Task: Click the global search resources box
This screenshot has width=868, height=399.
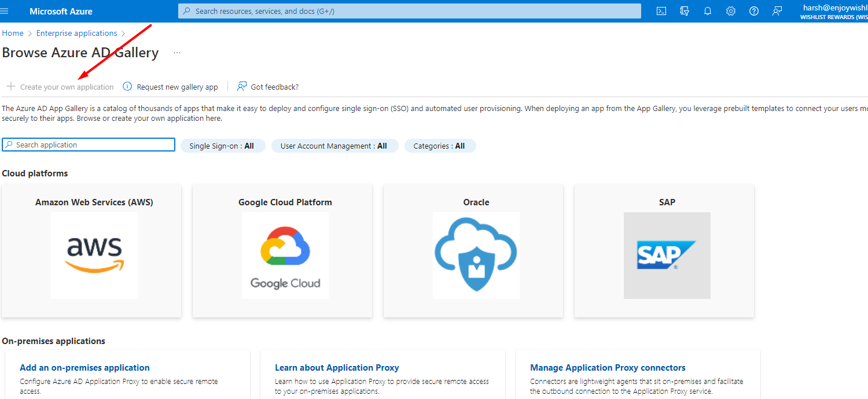Action: click(x=410, y=11)
